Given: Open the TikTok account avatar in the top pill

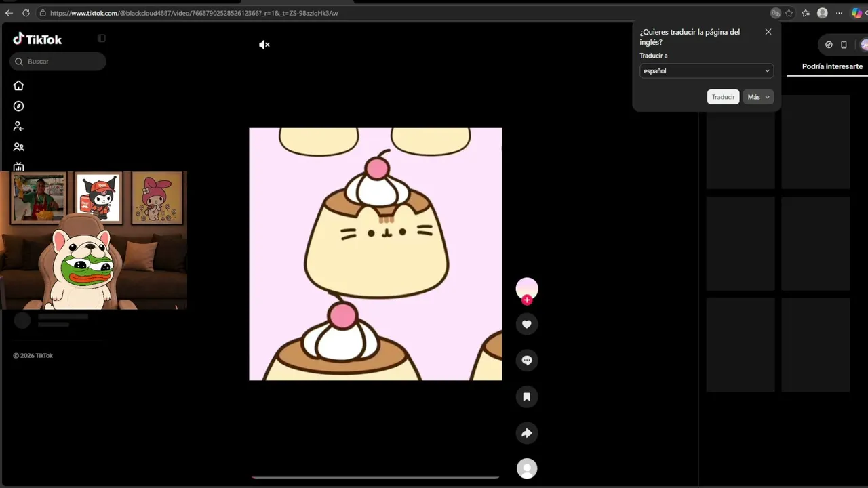Looking at the screenshot, I should coord(864,45).
